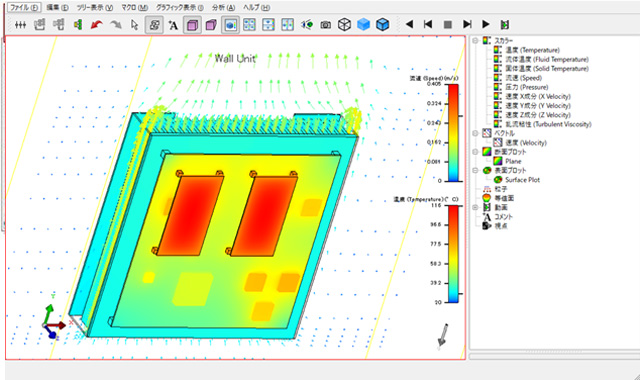This screenshot has height=380, width=640.
Task: Open the マクロ (M) menu
Action: point(134,7)
